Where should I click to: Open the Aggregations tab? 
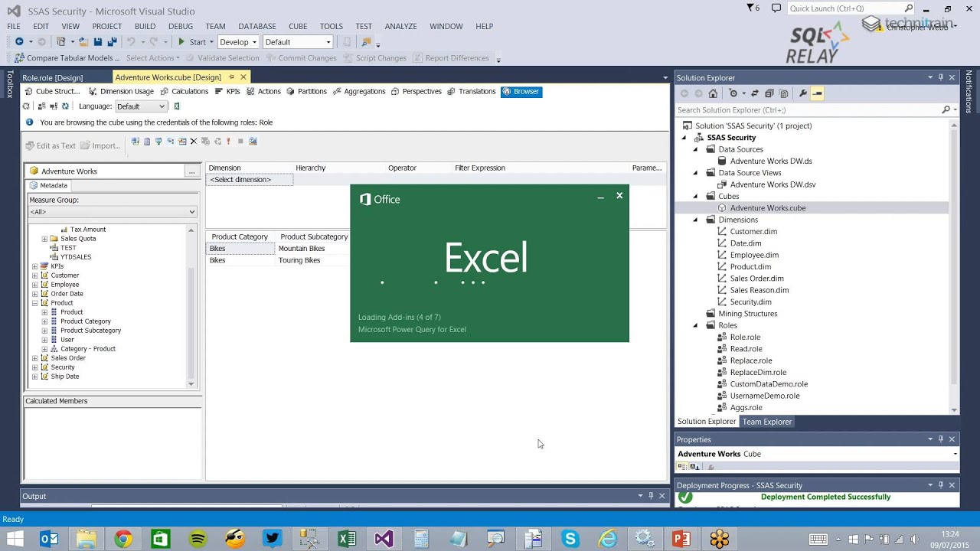[x=359, y=91]
